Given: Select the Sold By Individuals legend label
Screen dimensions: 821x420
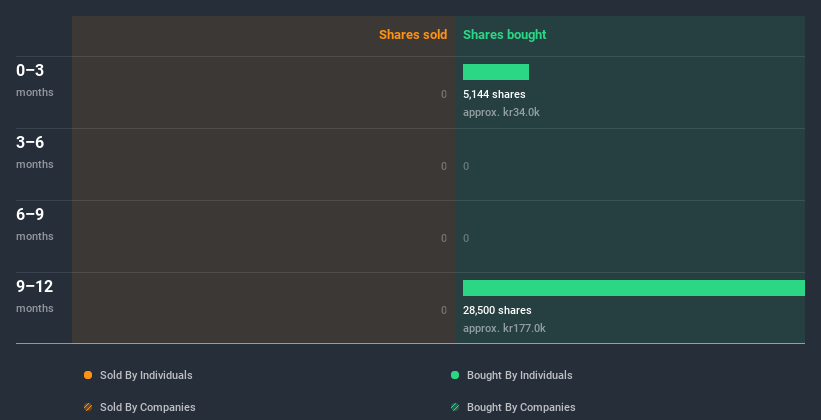Looking at the screenshot, I should [x=146, y=375].
